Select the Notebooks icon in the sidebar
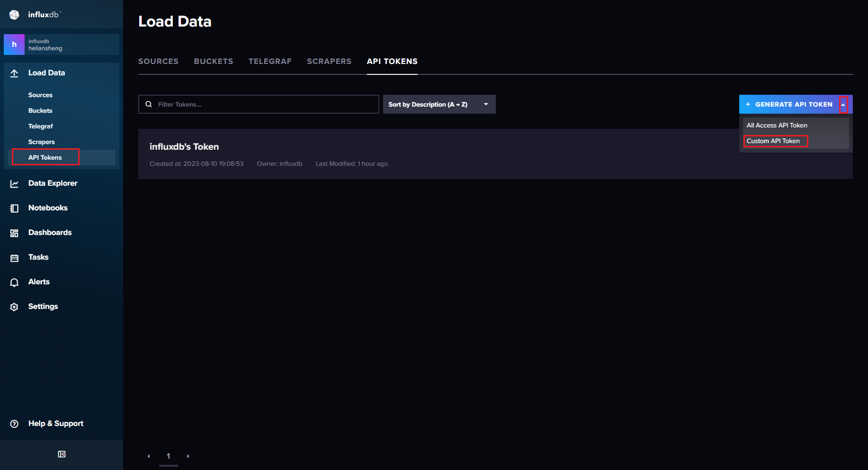 14,208
